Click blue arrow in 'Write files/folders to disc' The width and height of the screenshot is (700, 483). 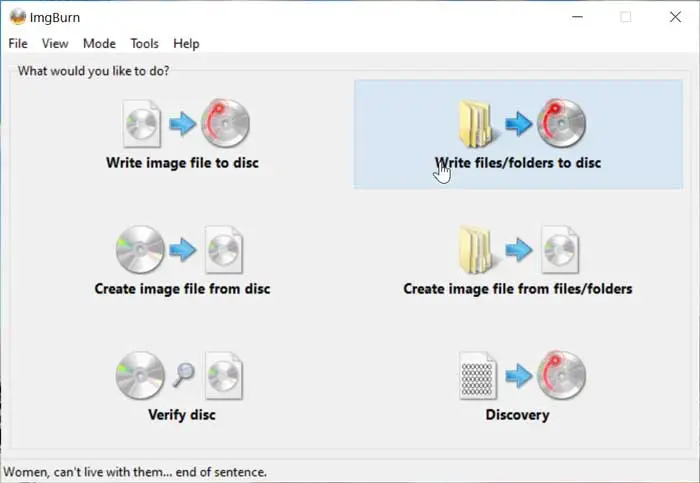pos(519,124)
